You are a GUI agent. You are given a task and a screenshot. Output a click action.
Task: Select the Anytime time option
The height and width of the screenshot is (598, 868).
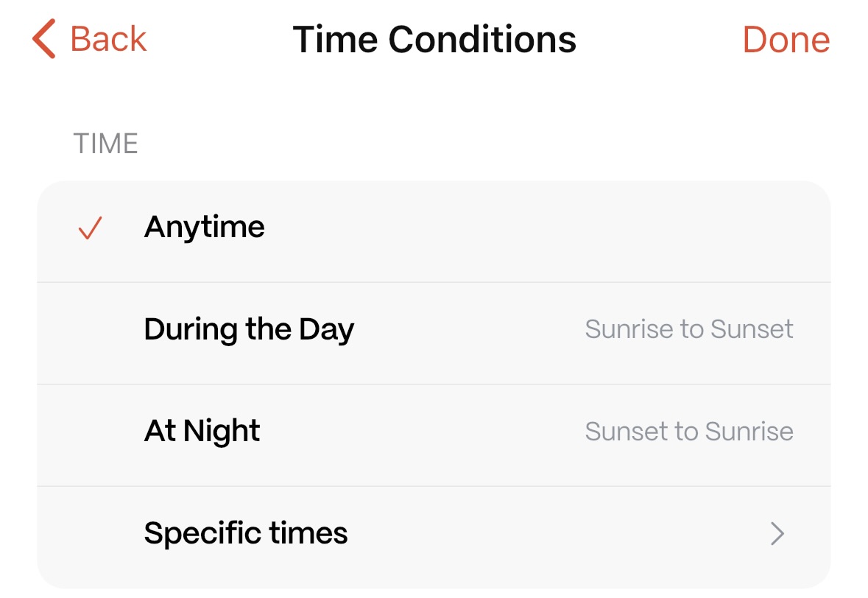point(205,227)
